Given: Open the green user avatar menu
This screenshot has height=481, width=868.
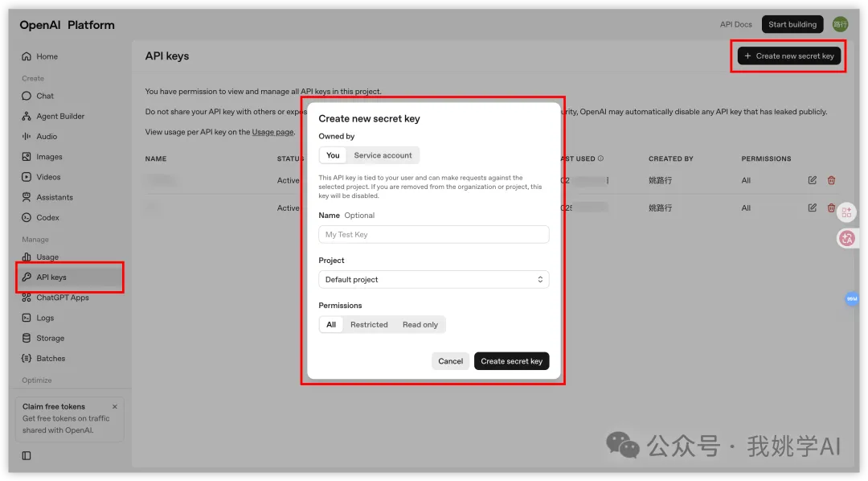Looking at the screenshot, I should (x=841, y=24).
